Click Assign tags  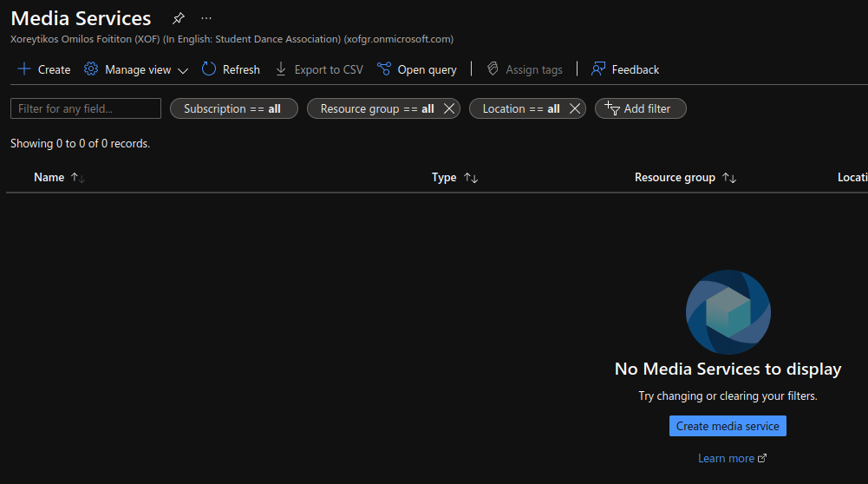[x=525, y=69]
